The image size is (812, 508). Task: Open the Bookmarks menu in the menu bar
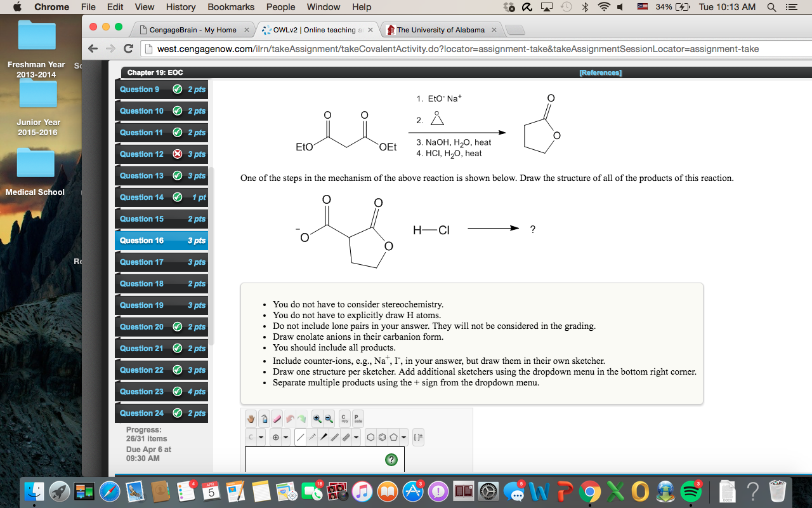(231, 7)
